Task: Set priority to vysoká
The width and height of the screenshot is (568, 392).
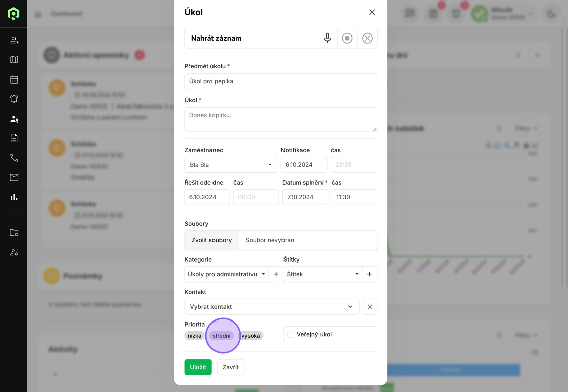Action: [x=251, y=336]
